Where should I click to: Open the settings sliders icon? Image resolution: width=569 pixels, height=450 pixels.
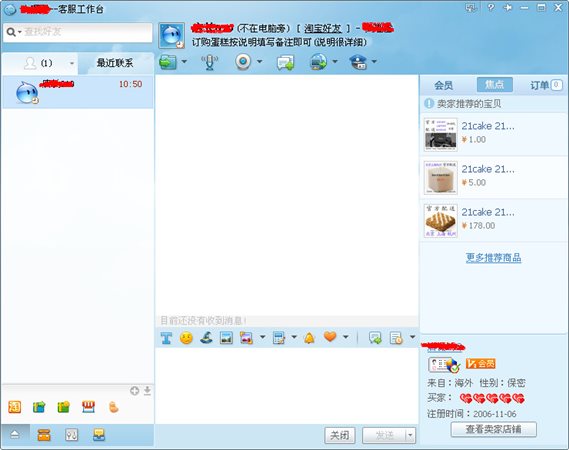click(x=71, y=435)
